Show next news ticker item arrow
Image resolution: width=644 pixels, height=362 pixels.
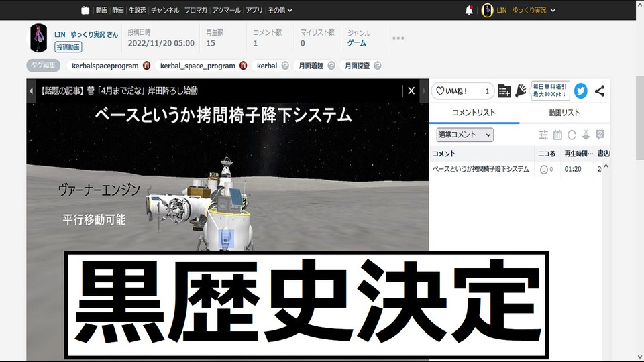point(424,90)
